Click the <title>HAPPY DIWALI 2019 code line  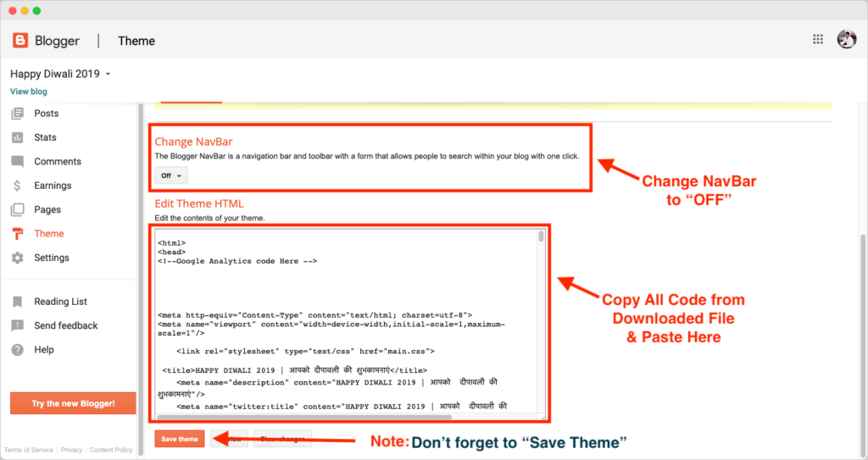pos(295,370)
